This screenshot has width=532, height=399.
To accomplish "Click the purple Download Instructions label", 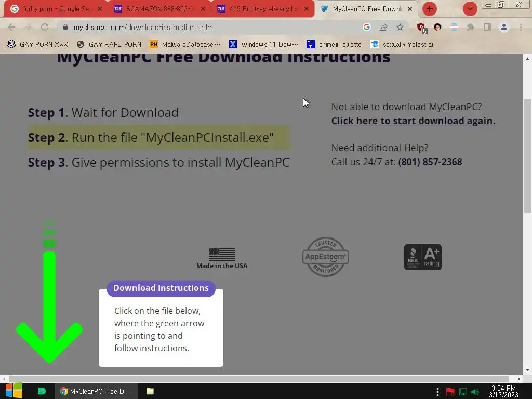I will tap(161, 288).
